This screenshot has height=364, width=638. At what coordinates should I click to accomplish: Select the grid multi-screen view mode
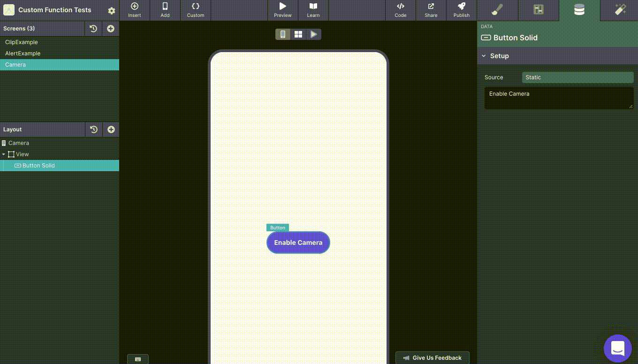click(x=298, y=34)
